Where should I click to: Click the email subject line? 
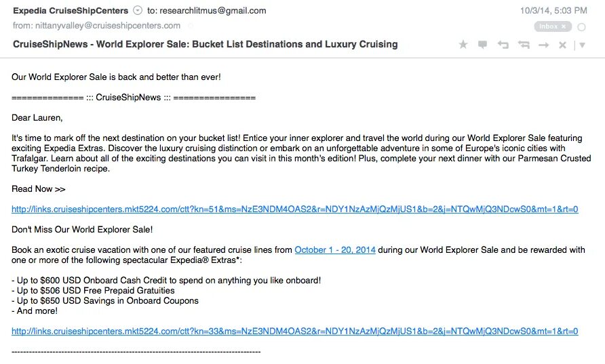205,44
